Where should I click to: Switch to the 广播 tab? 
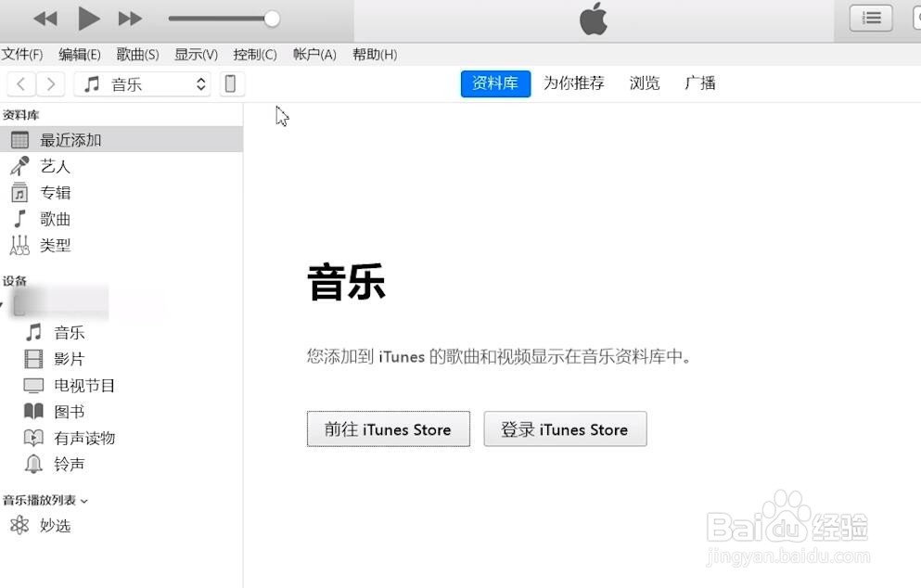coord(700,83)
